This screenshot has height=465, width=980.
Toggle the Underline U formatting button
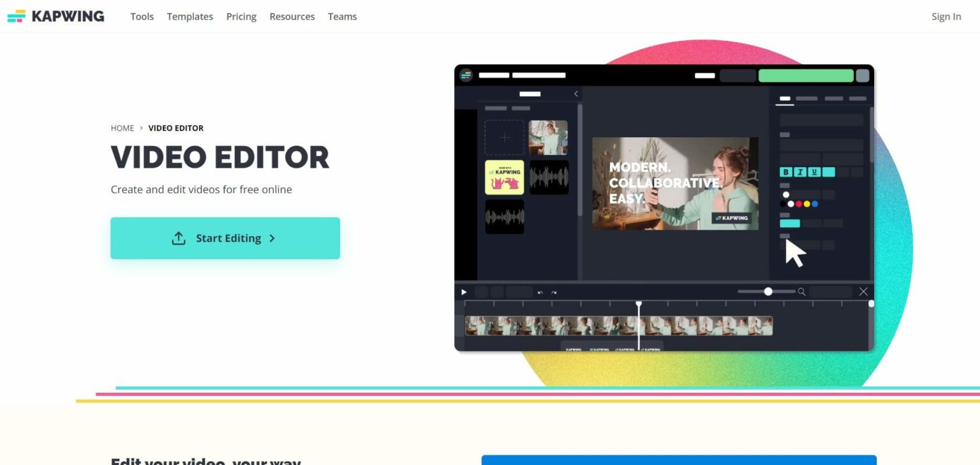814,172
